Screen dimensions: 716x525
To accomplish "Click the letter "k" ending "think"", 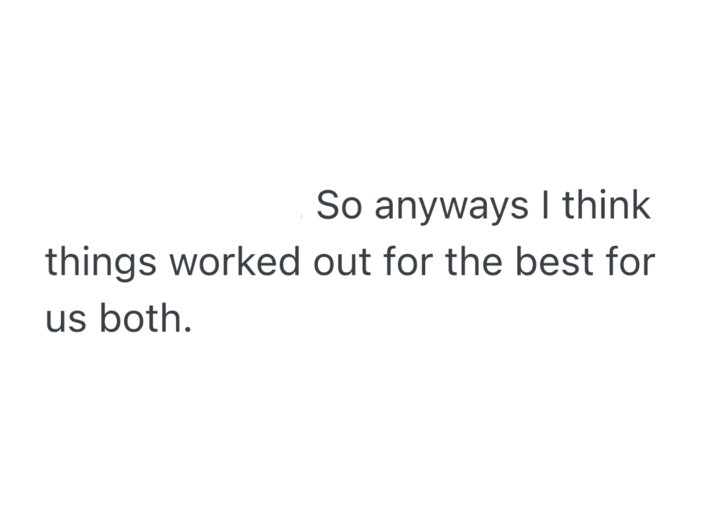I will click(641, 206).
